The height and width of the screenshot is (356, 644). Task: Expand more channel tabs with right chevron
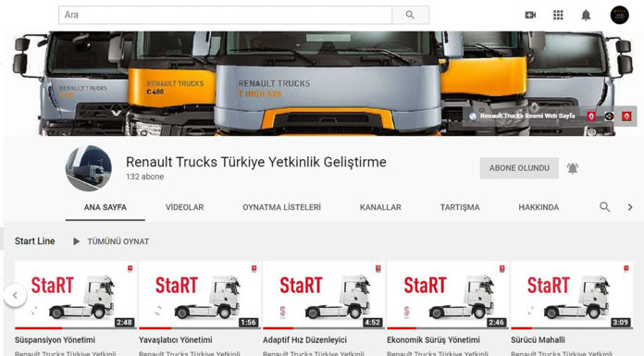(x=630, y=207)
